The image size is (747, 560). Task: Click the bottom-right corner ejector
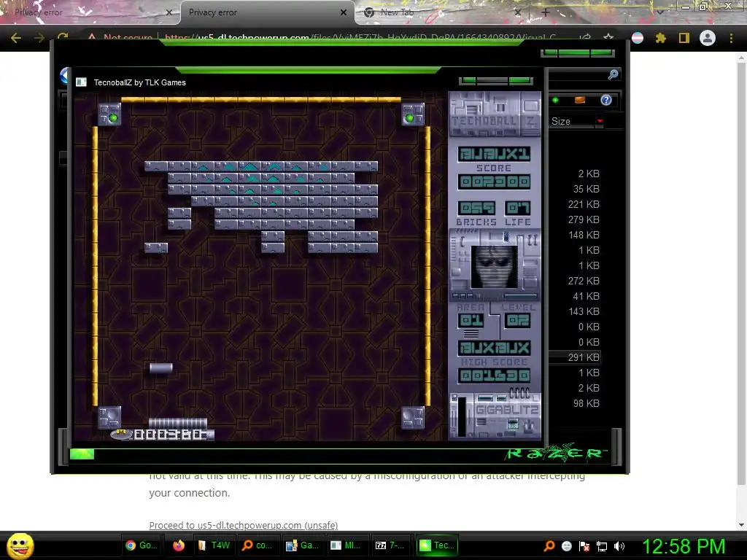(413, 418)
